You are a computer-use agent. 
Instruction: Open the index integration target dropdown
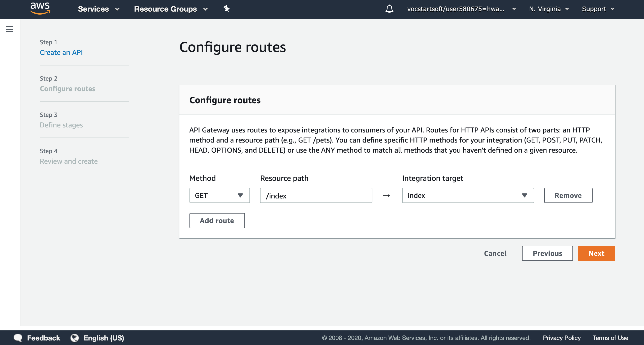(468, 195)
